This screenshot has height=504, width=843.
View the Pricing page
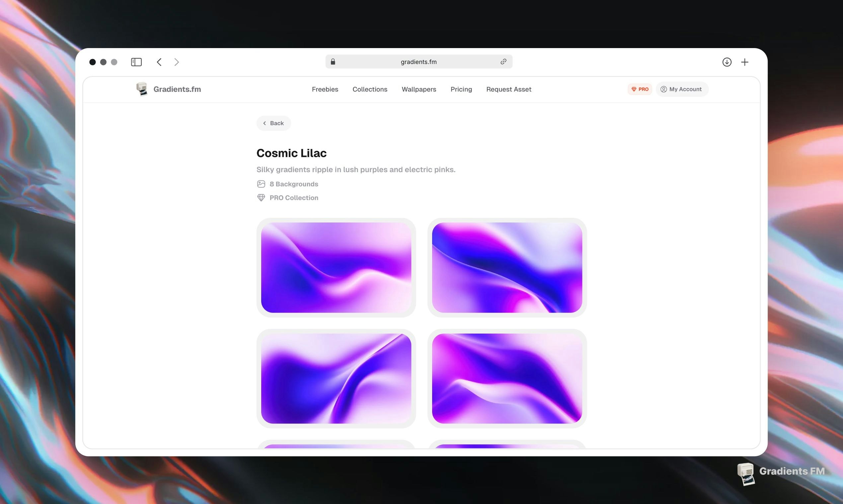coord(461,89)
